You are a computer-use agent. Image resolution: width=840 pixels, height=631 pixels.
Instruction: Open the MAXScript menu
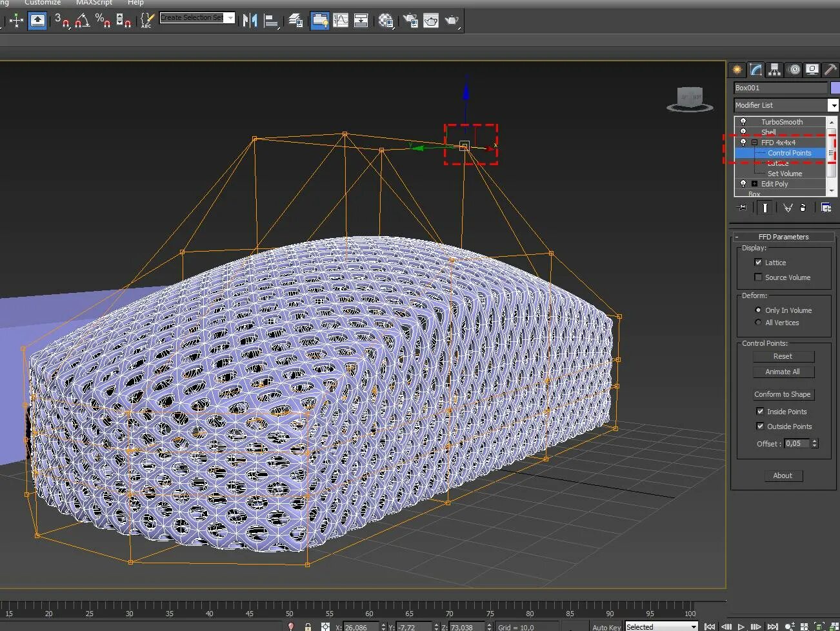point(94,3)
